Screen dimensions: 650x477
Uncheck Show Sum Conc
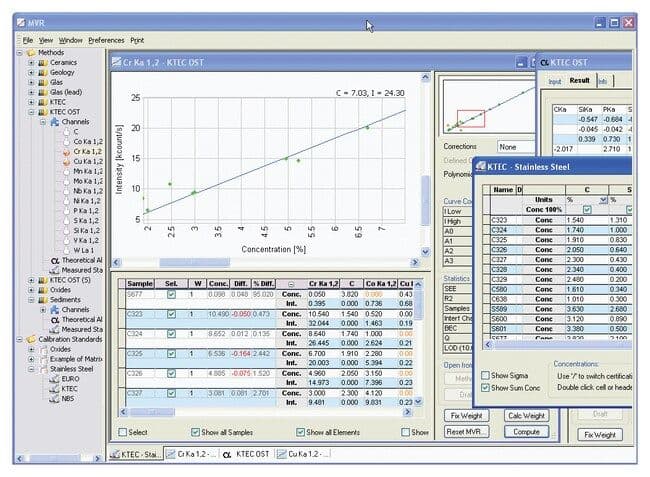485,388
